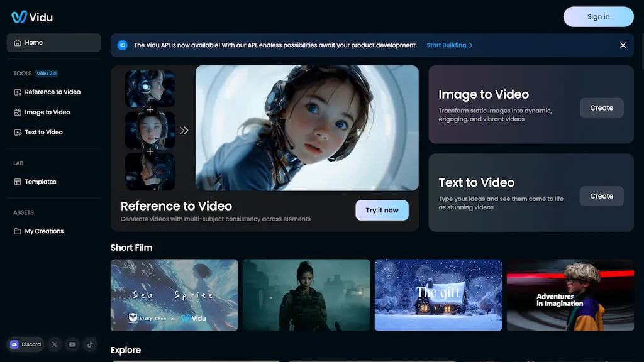Open The gift short film
The width and height of the screenshot is (644, 362).
pos(438,295)
